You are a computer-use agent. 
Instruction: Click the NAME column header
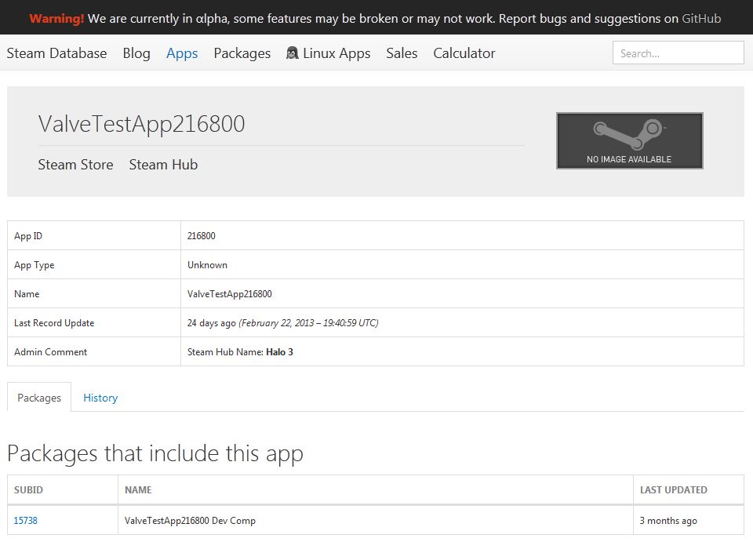coord(138,490)
